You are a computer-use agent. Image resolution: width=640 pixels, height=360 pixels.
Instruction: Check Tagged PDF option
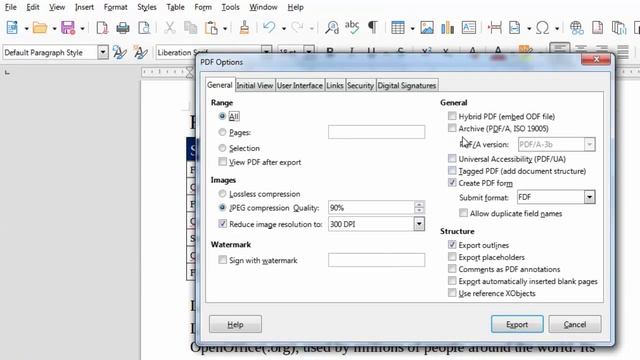[452, 171]
